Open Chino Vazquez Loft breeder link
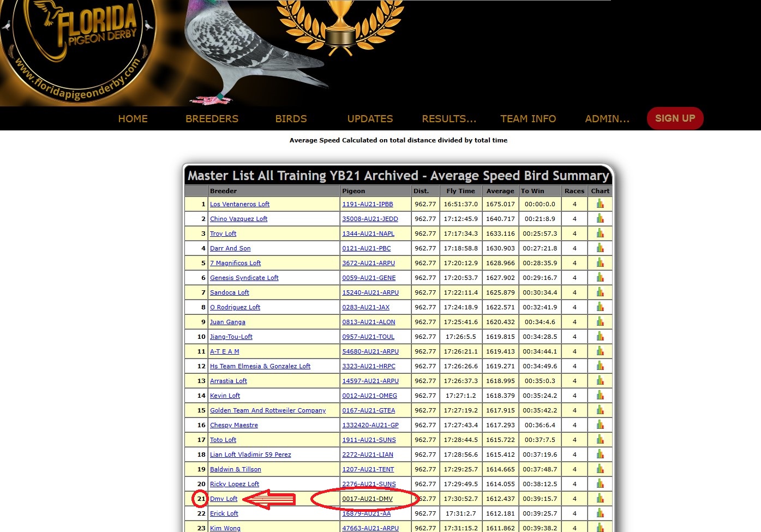This screenshot has height=532, width=761. click(238, 219)
